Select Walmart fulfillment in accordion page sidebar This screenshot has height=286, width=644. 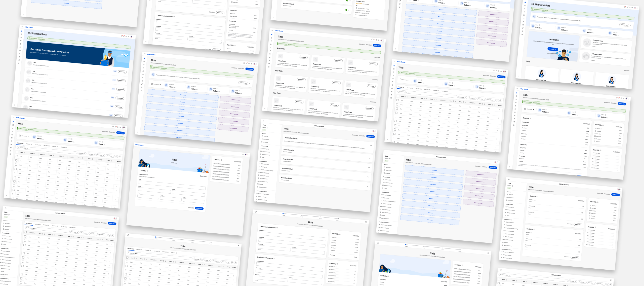click(x=264, y=173)
